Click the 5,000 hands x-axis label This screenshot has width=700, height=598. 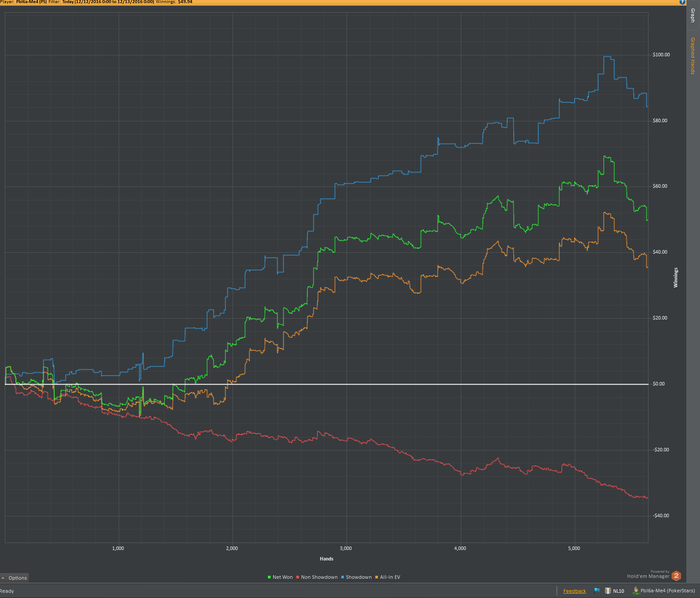574,548
